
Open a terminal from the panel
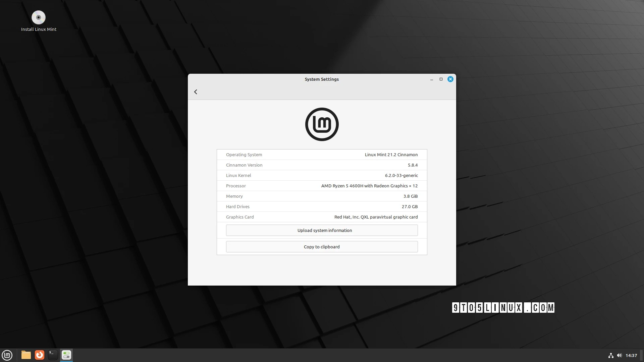tap(53, 355)
